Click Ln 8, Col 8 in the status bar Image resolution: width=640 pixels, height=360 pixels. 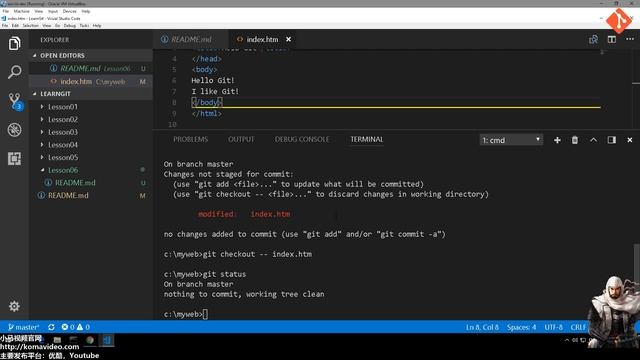point(482,327)
